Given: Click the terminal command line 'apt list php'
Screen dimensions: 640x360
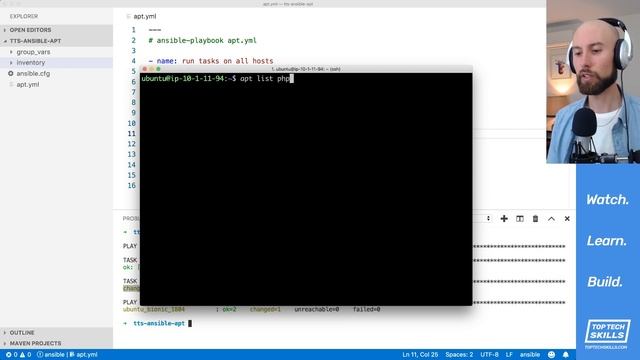Looking at the screenshot, I should [264, 78].
